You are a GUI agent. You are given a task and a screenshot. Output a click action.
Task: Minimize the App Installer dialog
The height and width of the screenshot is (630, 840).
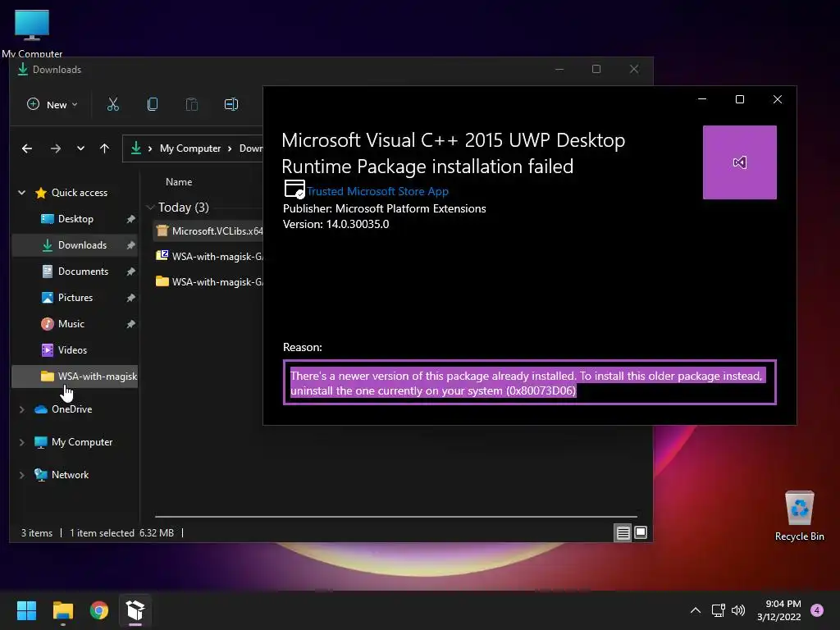702,99
